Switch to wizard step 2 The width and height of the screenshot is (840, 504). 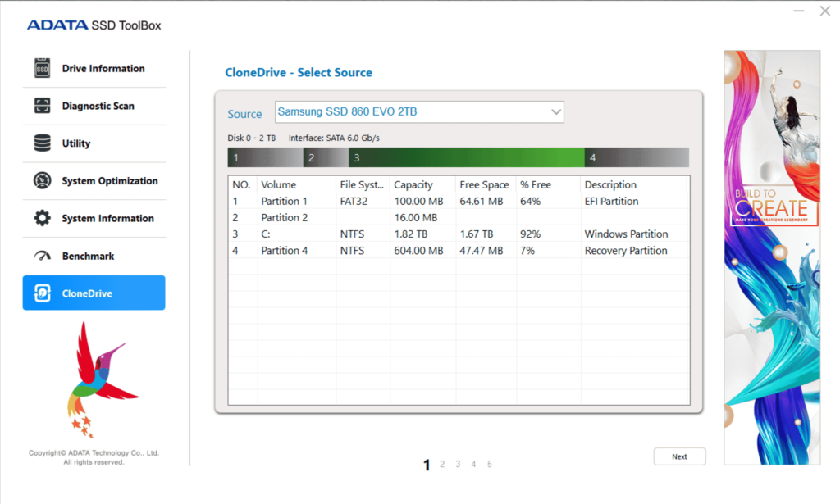(x=441, y=464)
